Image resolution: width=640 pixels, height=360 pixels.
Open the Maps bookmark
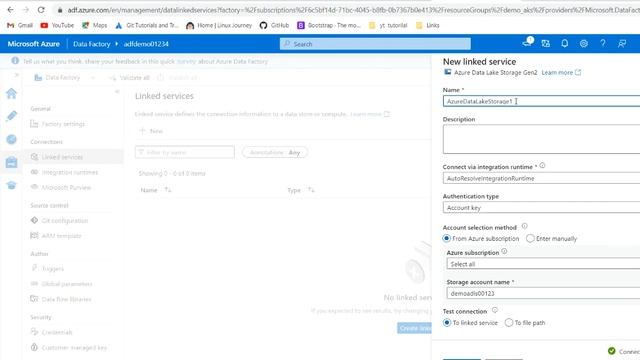point(95,25)
